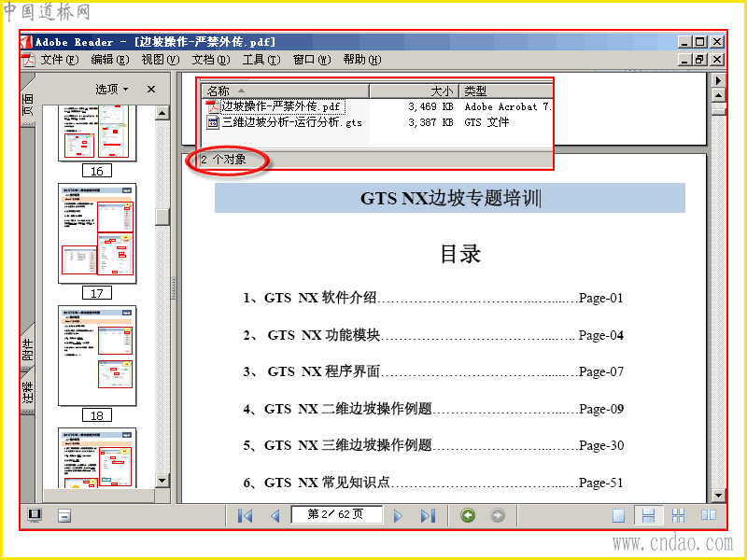Click page number field 第2/62页
The width and height of the screenshot is (747, 560).
pyautogui.click(x=336, y=515)
